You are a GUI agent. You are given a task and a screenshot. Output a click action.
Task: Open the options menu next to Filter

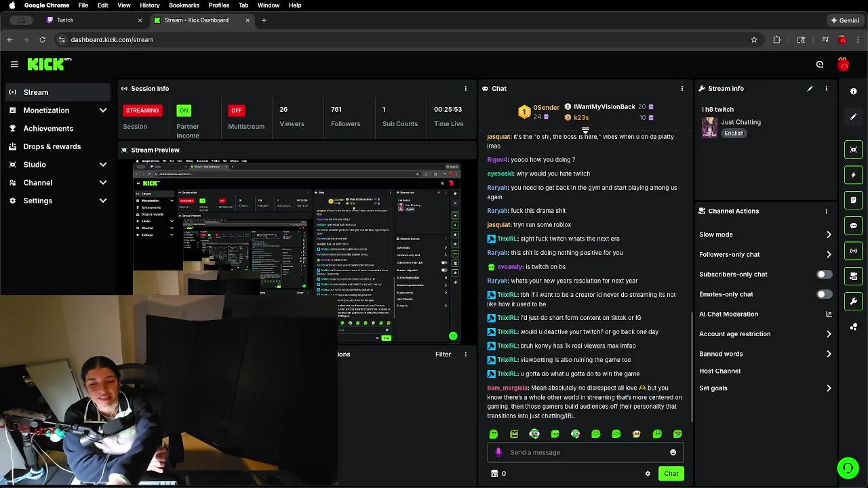point(465,354)
